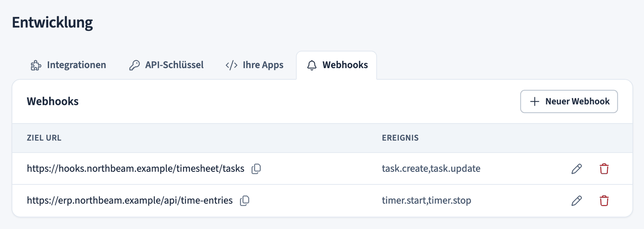Click the Entwicklung page heading
Image resolution: width=644 pixels, height=229 pixels.
click(52, 23)
